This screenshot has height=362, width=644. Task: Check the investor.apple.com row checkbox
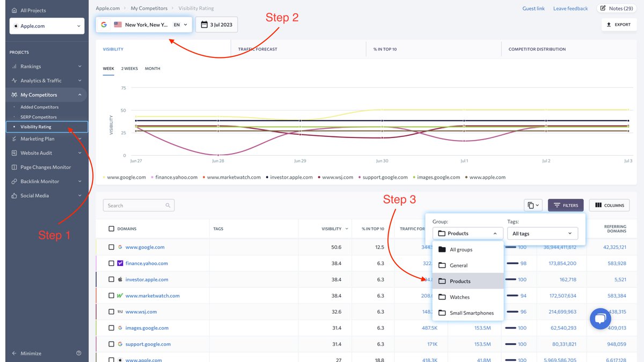tap(112, 279)
